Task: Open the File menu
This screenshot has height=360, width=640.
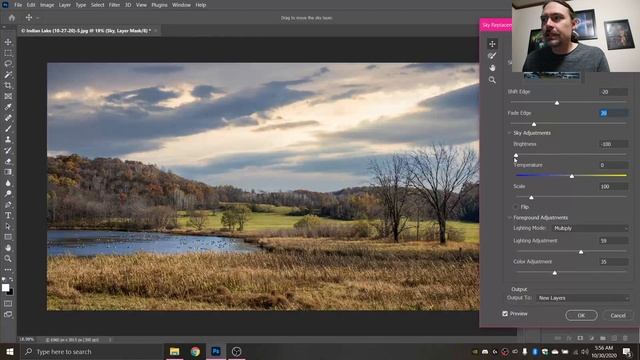Action: [18, 5]
